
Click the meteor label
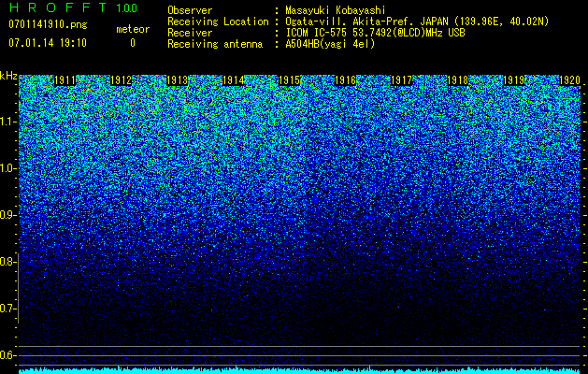(x=133, y=29)
